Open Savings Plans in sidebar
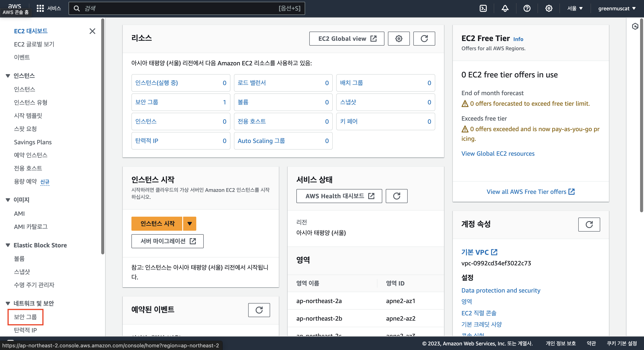 coord(33,142)
